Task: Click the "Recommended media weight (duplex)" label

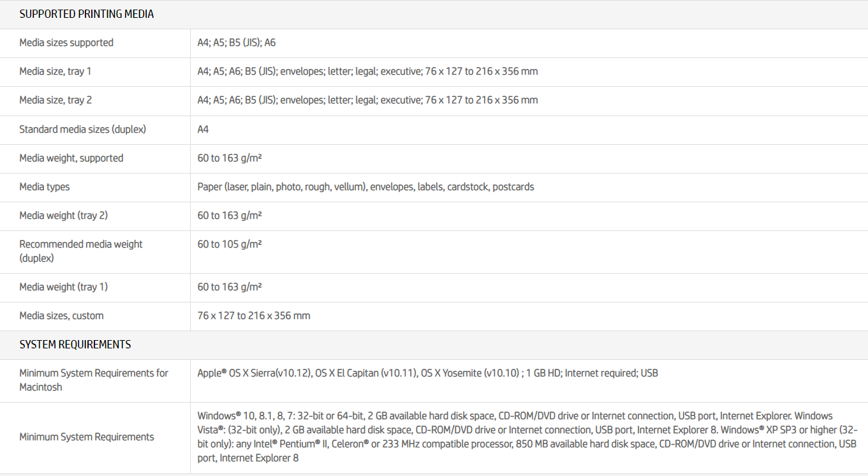Action: [x=81, y=251]
